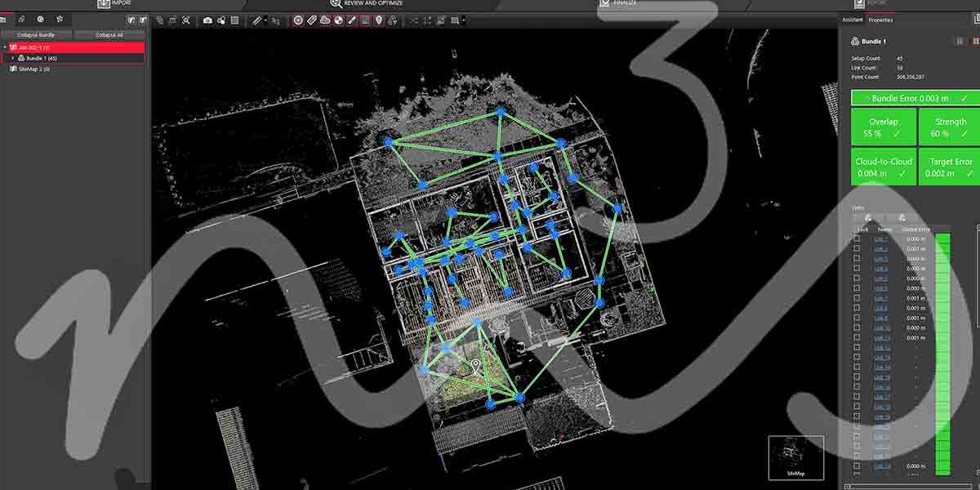Viewport: 980px width, 490px height.
Task: Collapse the highlighted red project node
Action: pyautogui.click(x=4, y=47)
